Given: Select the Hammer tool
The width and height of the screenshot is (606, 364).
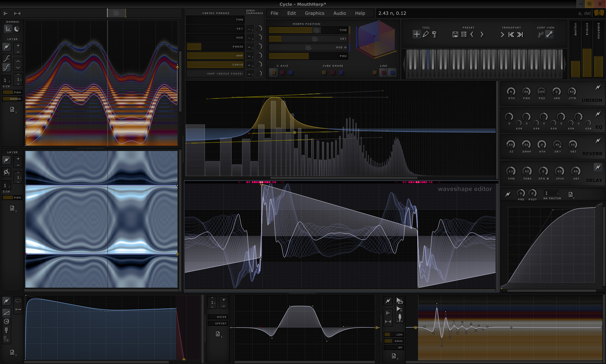Looking at the screenshot, I should coord(435,34).
